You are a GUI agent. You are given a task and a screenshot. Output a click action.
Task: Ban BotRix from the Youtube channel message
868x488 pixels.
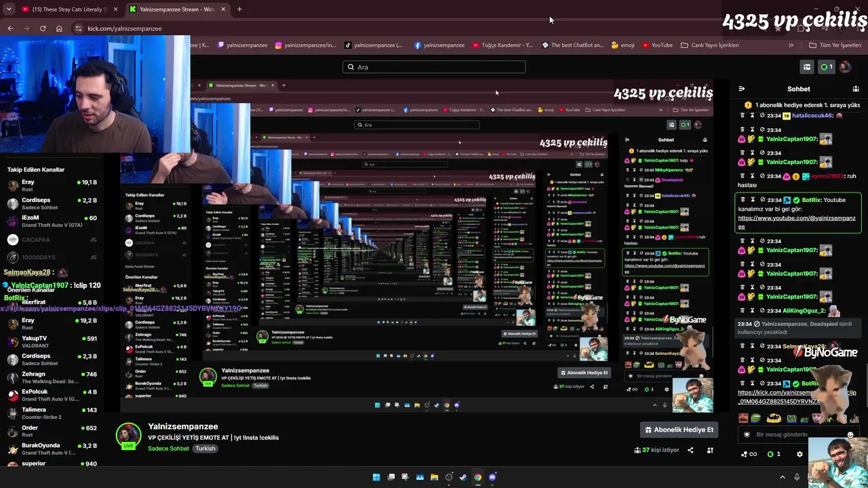coord(762,200)
